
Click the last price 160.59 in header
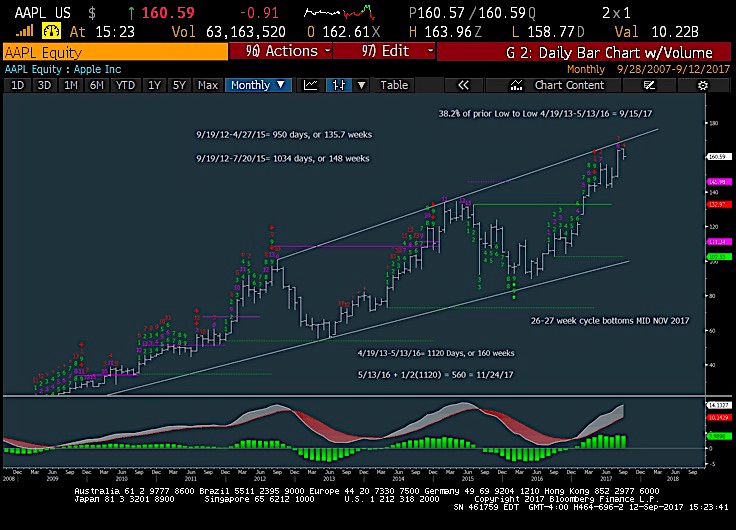coord(168,13)
